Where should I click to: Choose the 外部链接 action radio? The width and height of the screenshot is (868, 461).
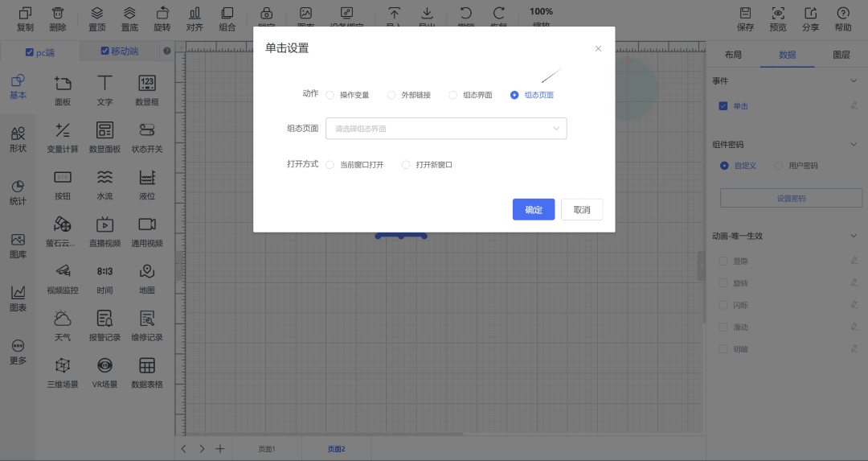coord(391,95)
